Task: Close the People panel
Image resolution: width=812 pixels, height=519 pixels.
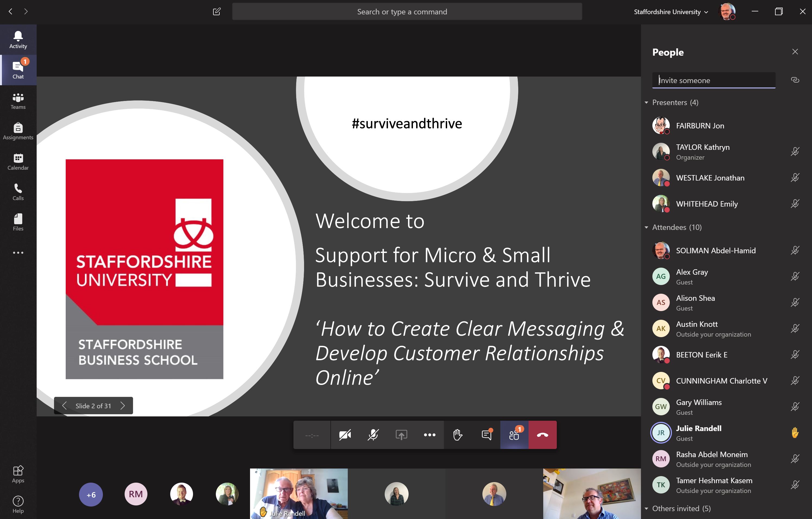Action: [795, 52]
